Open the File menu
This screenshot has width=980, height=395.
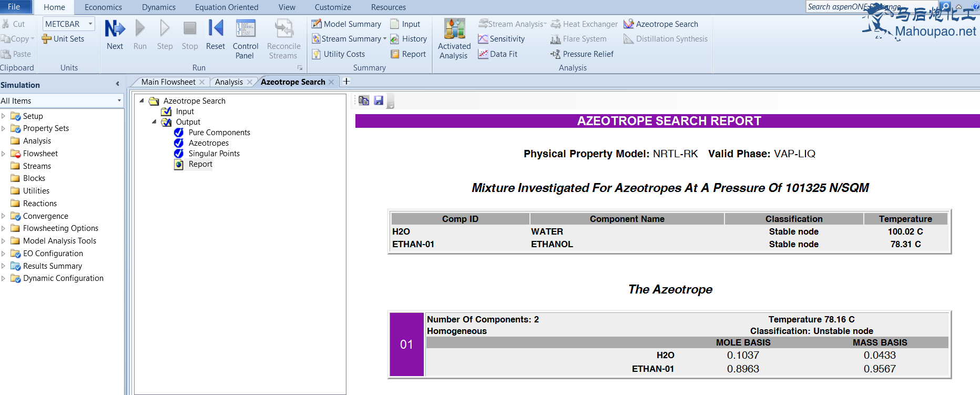(14, 7)
